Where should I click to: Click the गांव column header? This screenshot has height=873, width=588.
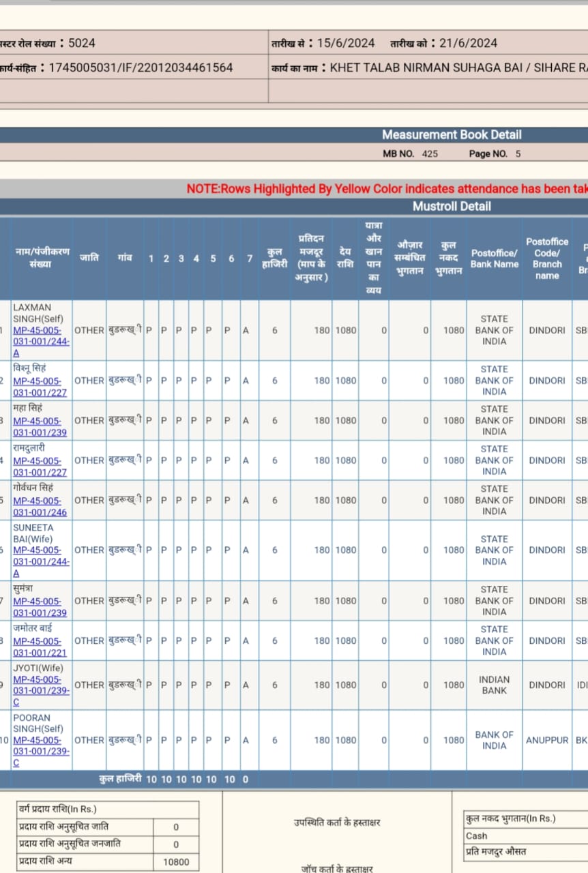point(124,258)
